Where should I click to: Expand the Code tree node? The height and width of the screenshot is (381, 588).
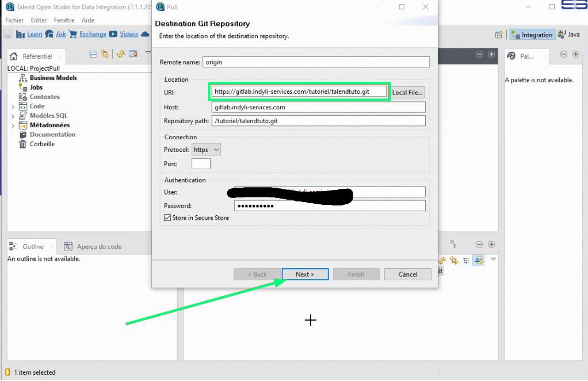coord(13,106)
